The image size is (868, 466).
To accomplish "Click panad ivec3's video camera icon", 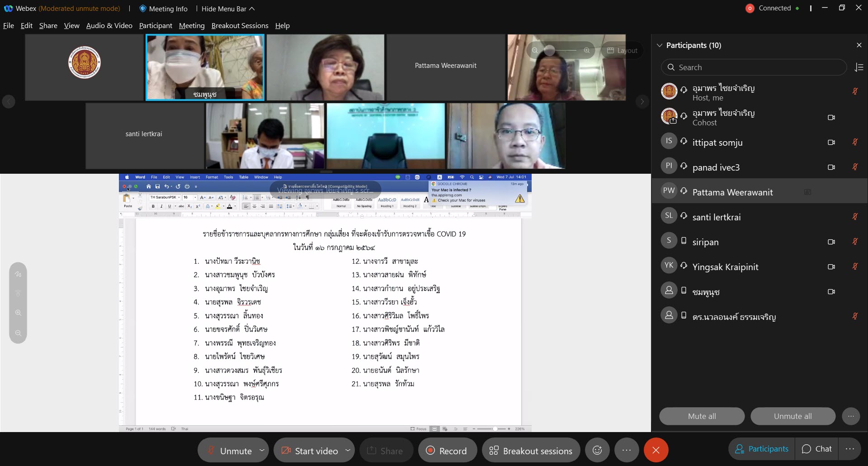I will point(831,167).
